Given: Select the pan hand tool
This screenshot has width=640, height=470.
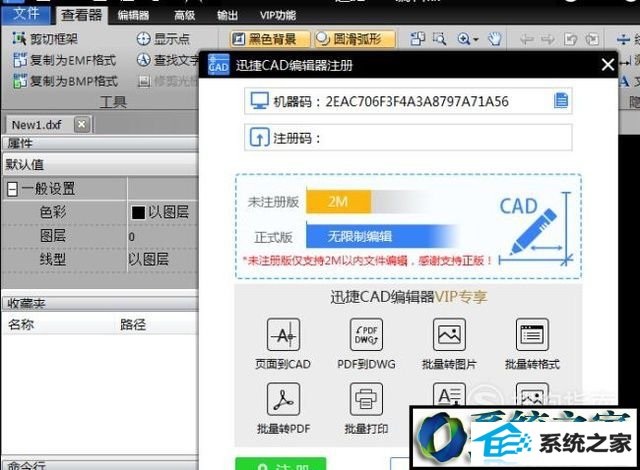Looking at the screenshot, I should click(494, 39).
